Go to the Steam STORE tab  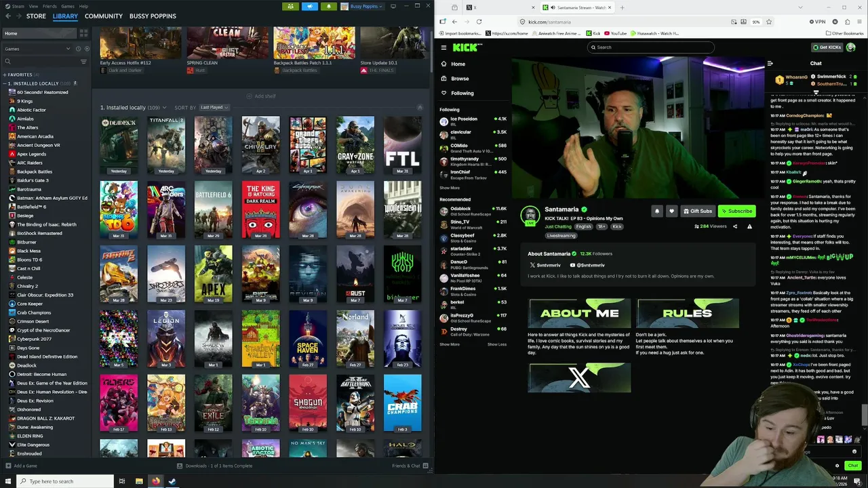point(36,16)
